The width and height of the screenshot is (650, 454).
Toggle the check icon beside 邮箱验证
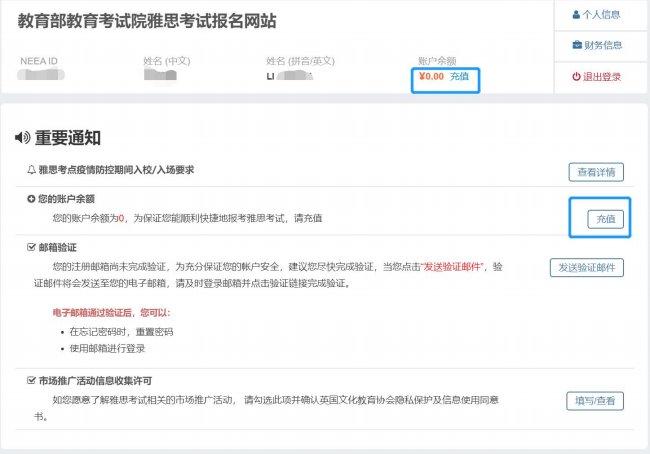31,247
